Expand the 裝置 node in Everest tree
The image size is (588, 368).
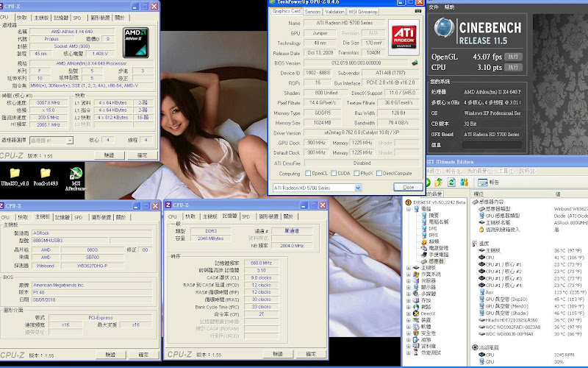click(409, 320)
